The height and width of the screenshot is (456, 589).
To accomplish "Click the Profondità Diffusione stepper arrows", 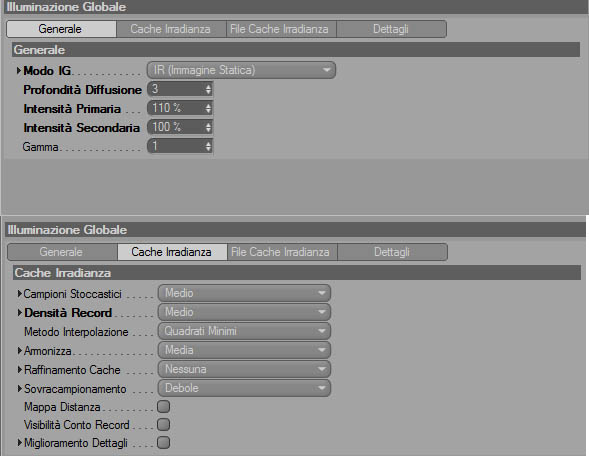I will click(x=208, y=89).
